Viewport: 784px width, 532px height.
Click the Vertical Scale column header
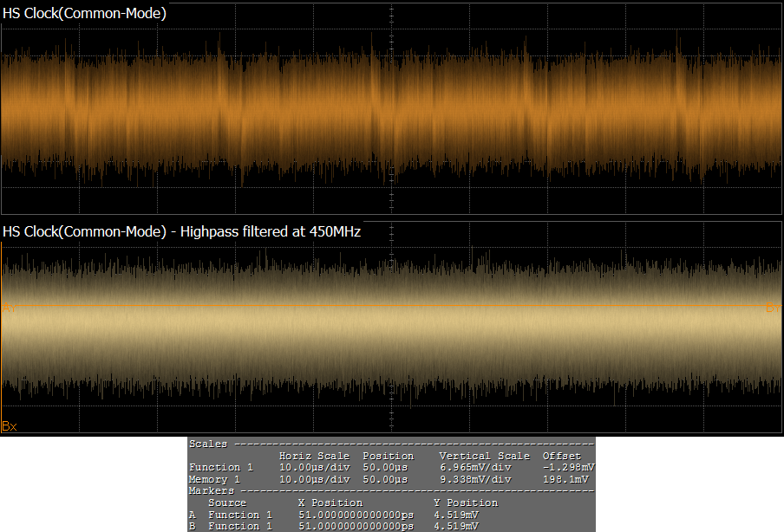(x=484, y=456)
